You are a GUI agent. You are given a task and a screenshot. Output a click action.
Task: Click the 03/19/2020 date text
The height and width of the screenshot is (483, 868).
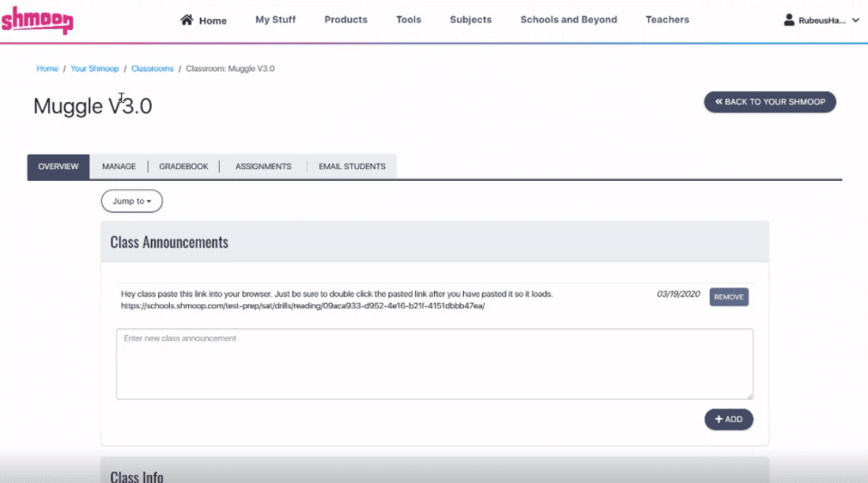tap(678, 294)
